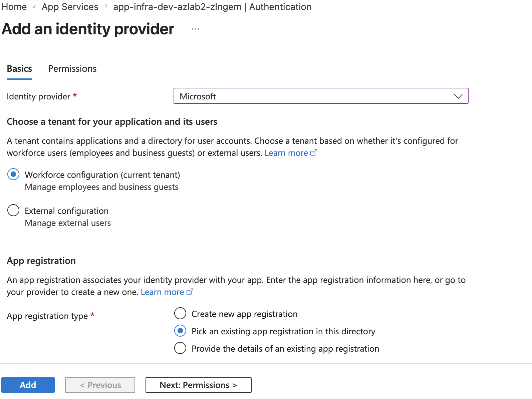Click external link icon after tenant Learn more
The width and height of the screenshot is (532, 399).
point(314,153)
